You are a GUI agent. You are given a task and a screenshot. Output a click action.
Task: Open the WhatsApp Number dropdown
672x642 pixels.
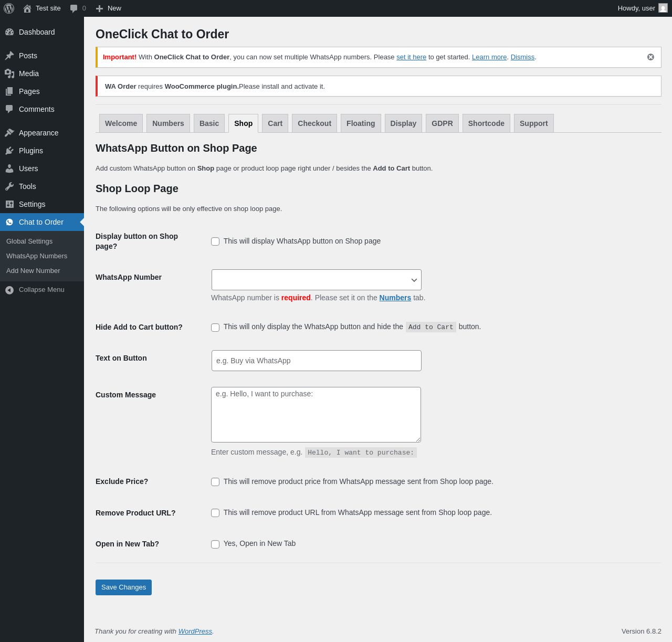pyautogui.click(x=317, y=280)
